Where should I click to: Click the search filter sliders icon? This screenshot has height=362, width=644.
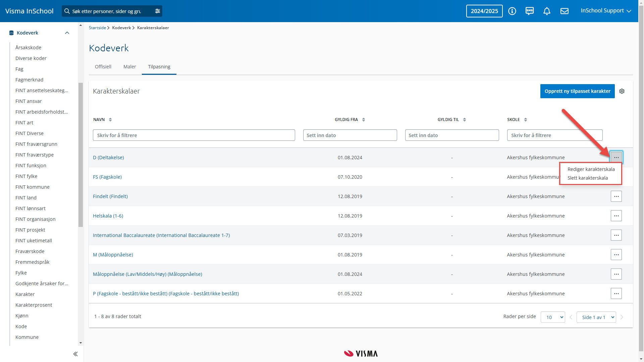coord(157,11)
